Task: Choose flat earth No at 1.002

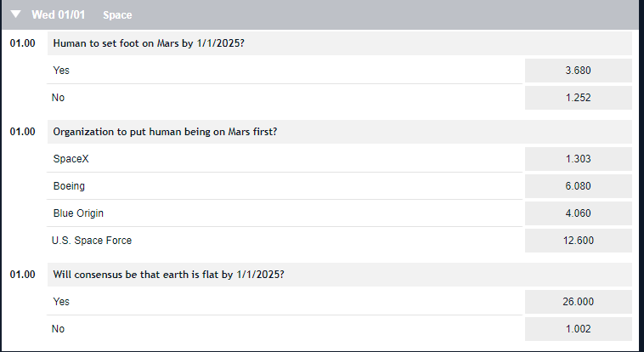Action: pyautogui.click(x=579, y=328)
